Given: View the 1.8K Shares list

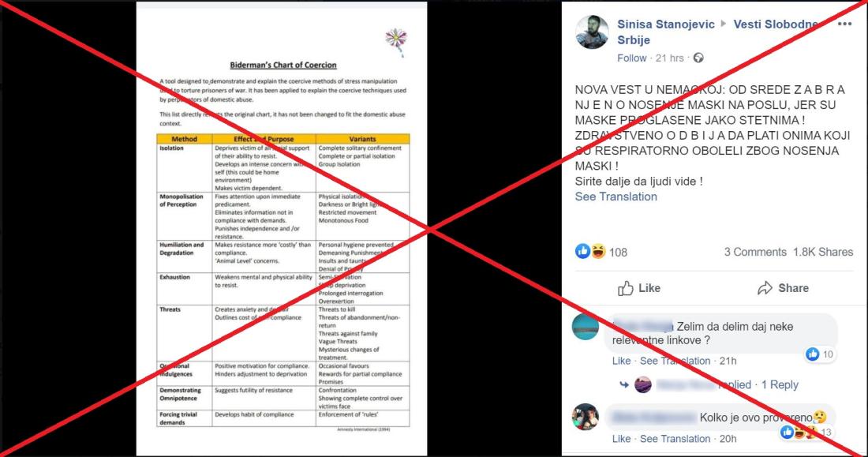Looking at the screenshot, I should click(823, 252).
